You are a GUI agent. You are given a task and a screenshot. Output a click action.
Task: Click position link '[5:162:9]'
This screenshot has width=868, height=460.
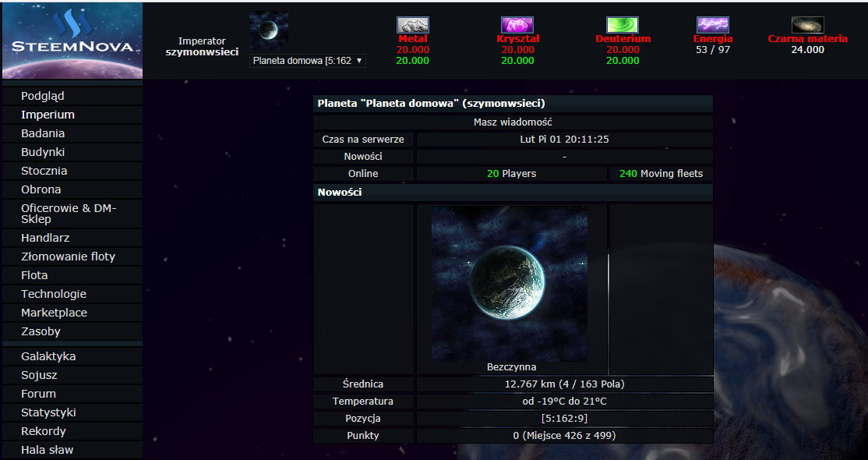[x=564, y=419]
